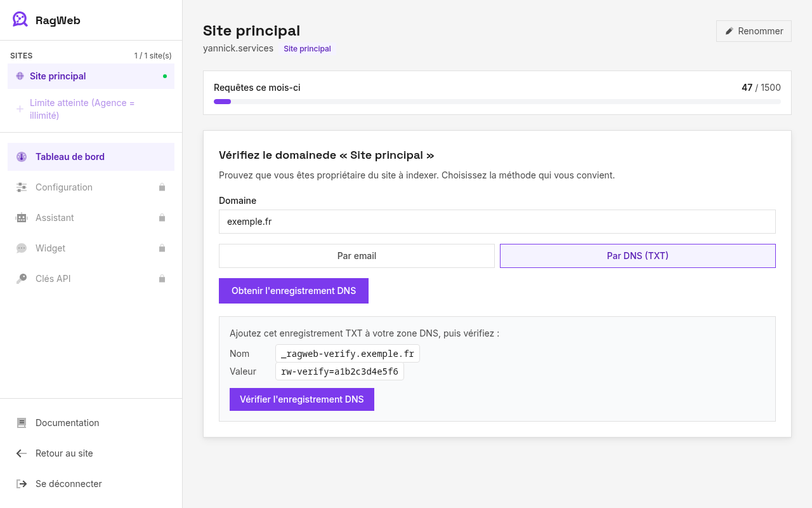Click the Configuration sliders icon
This screenshot has width=812, height=508.
coord(22,187)
